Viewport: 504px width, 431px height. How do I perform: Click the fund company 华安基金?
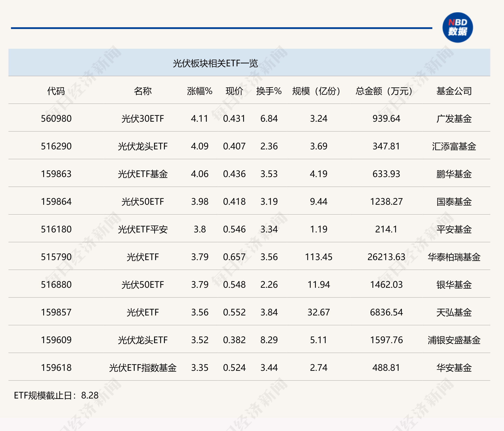[x=454, y=368]
